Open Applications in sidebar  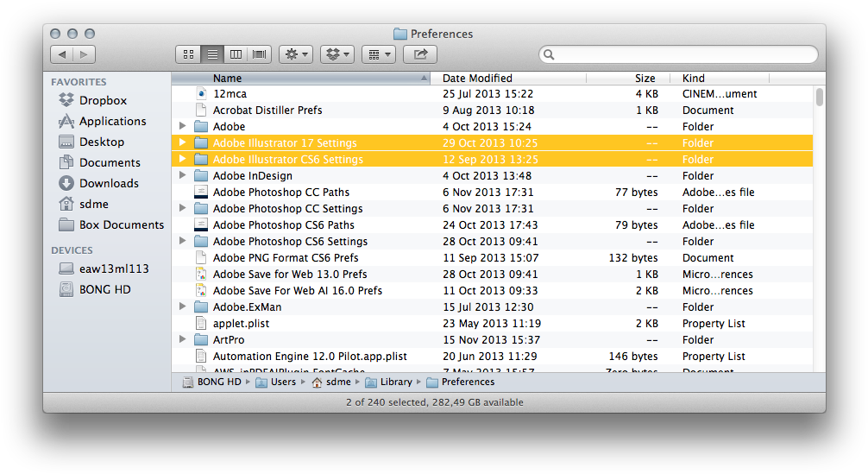pyautogui.click(x=103, y=121)
